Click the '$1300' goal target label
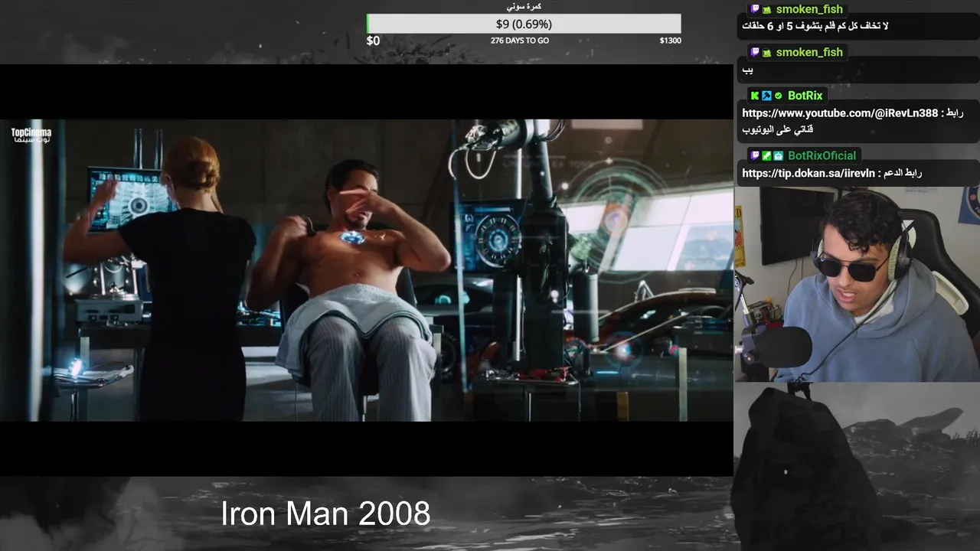Image resolution: width=980 pixels, height=551 pixels. [670, 41]
